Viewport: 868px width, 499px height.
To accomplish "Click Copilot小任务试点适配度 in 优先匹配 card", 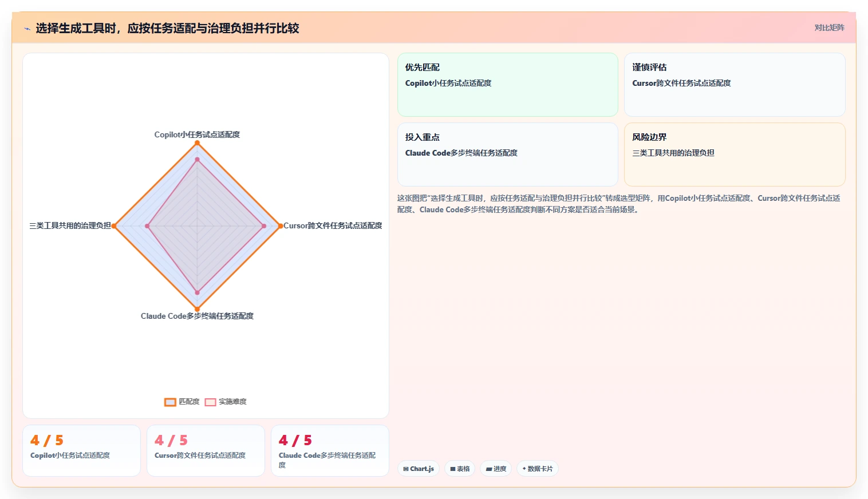I will tap(448, 83).
